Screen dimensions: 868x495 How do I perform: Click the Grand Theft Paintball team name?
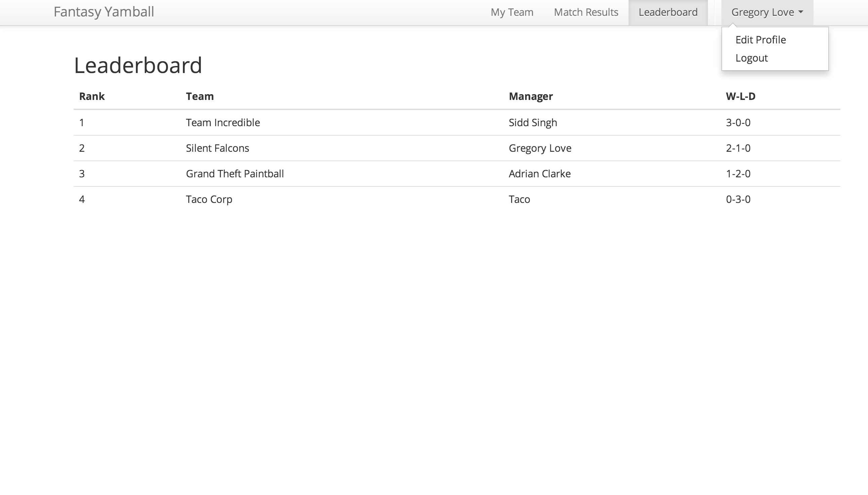234,174
